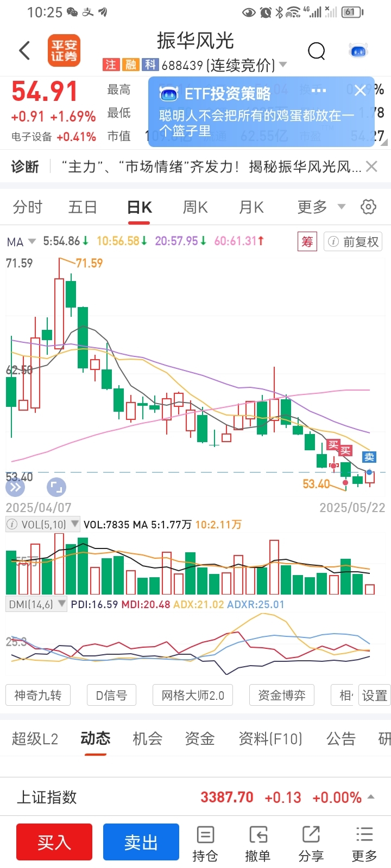Select the 月K chart tab

(x=251, y=207)
